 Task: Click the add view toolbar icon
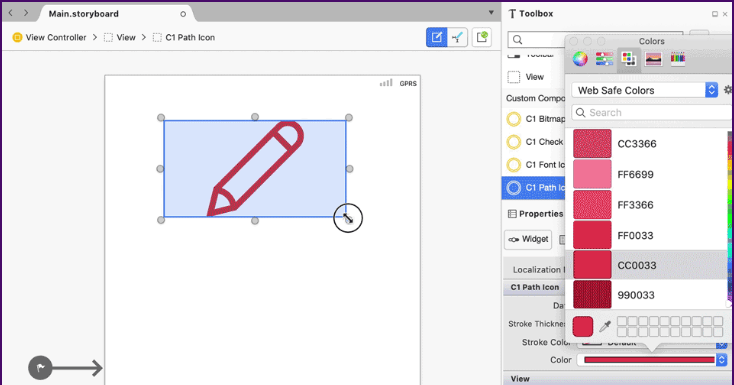click(x=482, y=37)
